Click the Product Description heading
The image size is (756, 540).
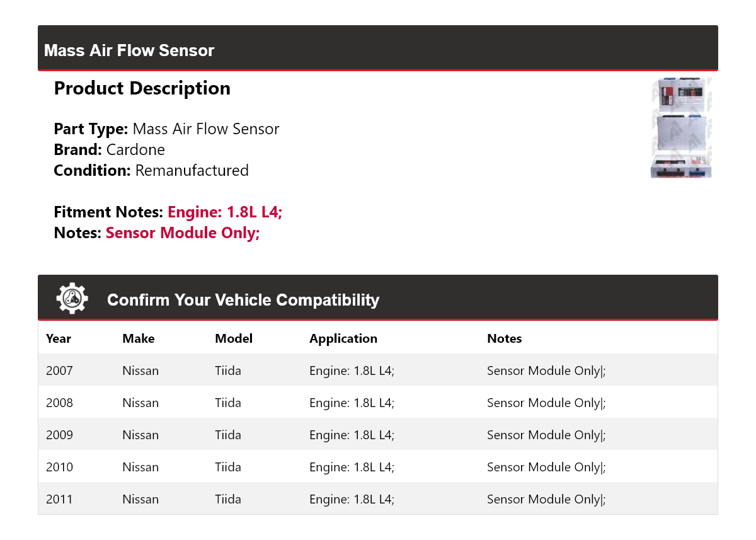[142, 88]
